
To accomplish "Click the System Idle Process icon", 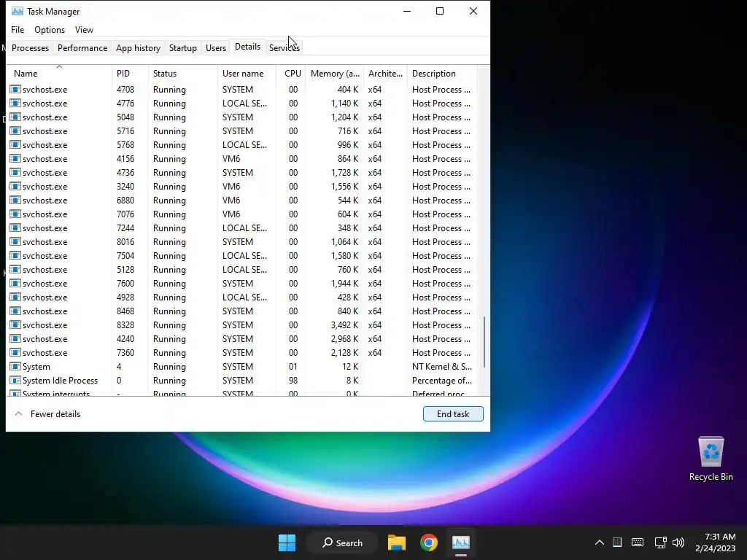I will [15, 380].
